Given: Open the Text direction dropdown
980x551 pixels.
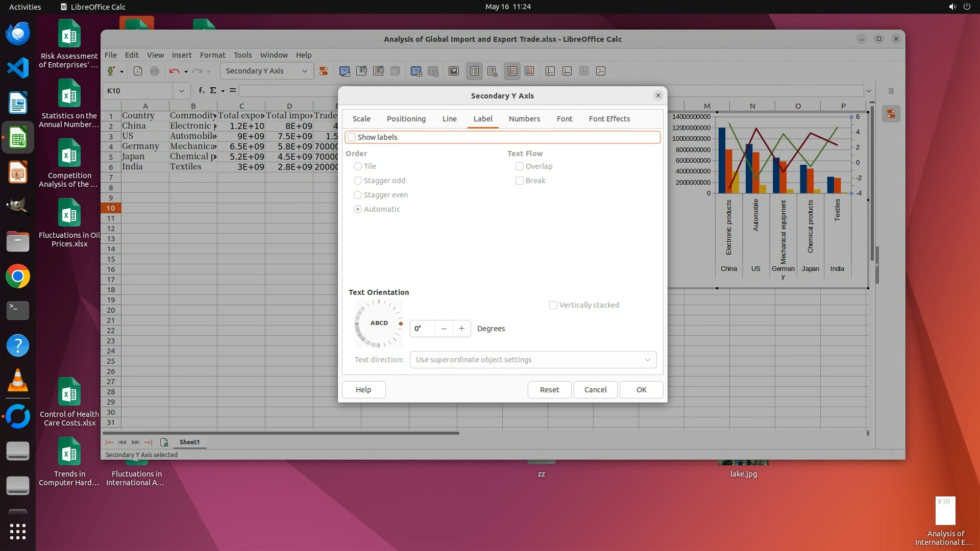Looking at the screenshot, I should [x=533, y=360].
